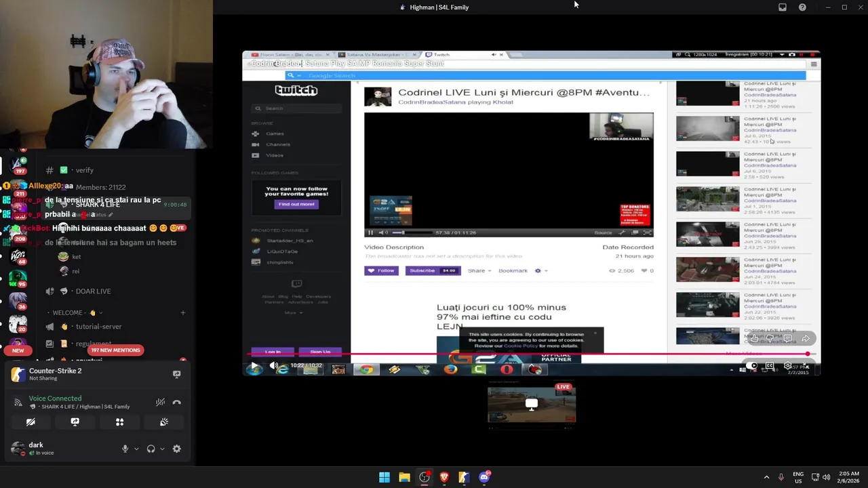Viewport: 868px width, 488px height.
Task: Open server icon with 20 badge
Action: (x=18, y=324)
